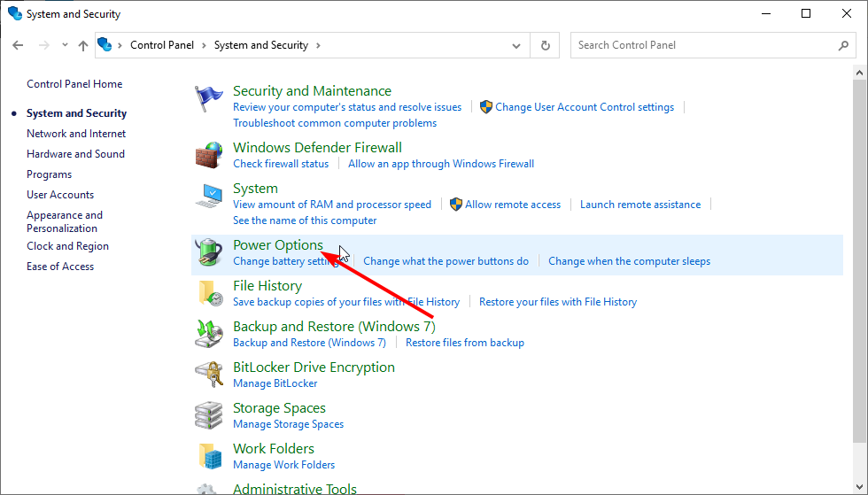Select System and Security in sidebar
This screenshot has height=495, width=868.
pyautogui.click(x=76, y=113)
